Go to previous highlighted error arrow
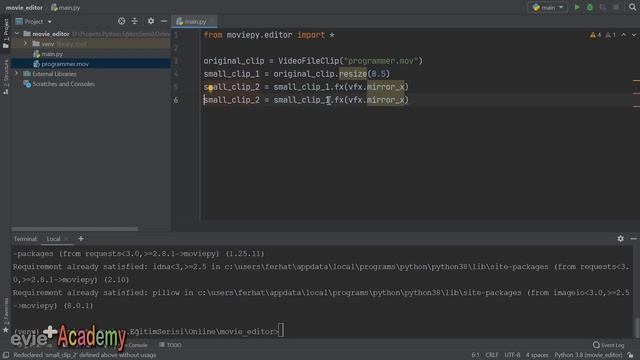Viewport: 640px width, 360px height. (x=624, y=35)
